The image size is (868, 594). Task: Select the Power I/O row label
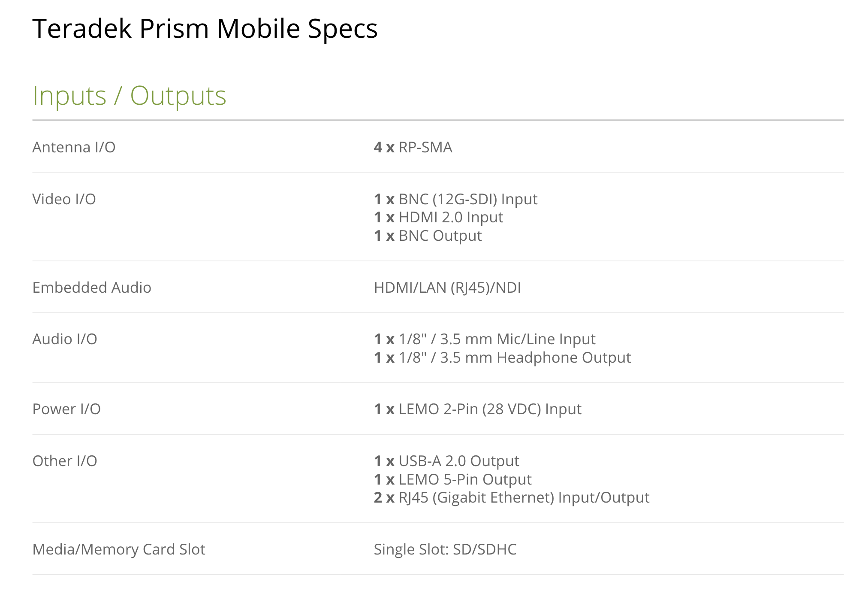coord(66,409)
